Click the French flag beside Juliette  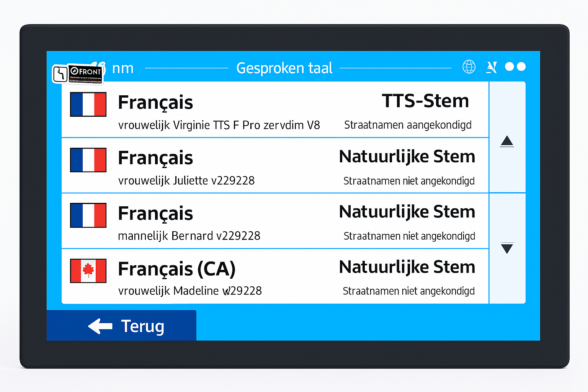[x=88, y=160]
